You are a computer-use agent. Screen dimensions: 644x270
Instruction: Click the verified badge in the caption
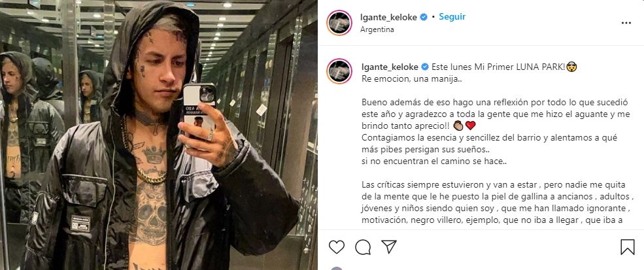pyautogui.click(x=424, y=67)
